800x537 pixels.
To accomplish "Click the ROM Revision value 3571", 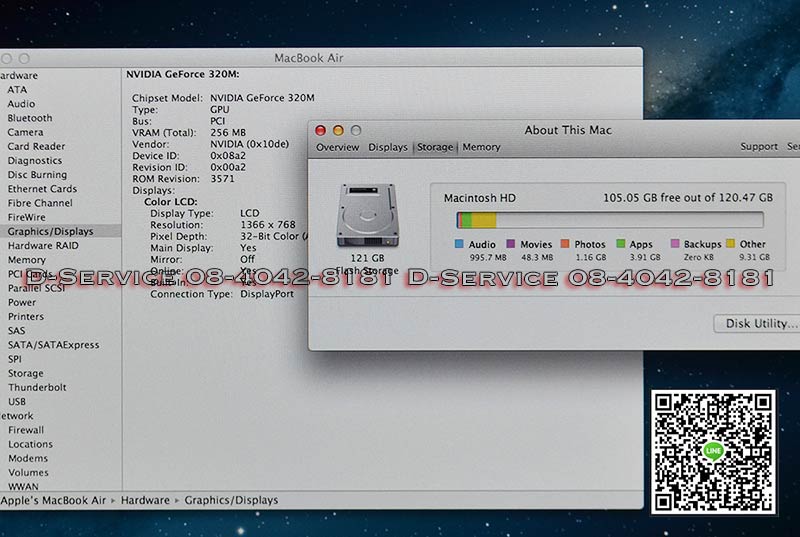I will (222, 179).
